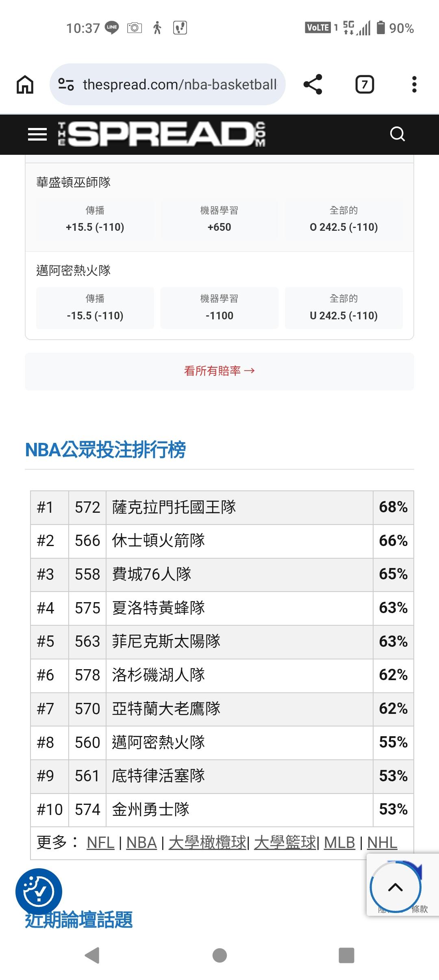Tap the share icon in browser toolbar

[x=313, y=85]
